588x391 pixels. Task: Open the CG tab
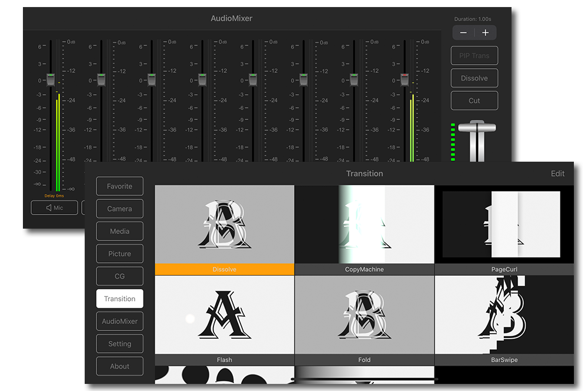tap(119, 276)
